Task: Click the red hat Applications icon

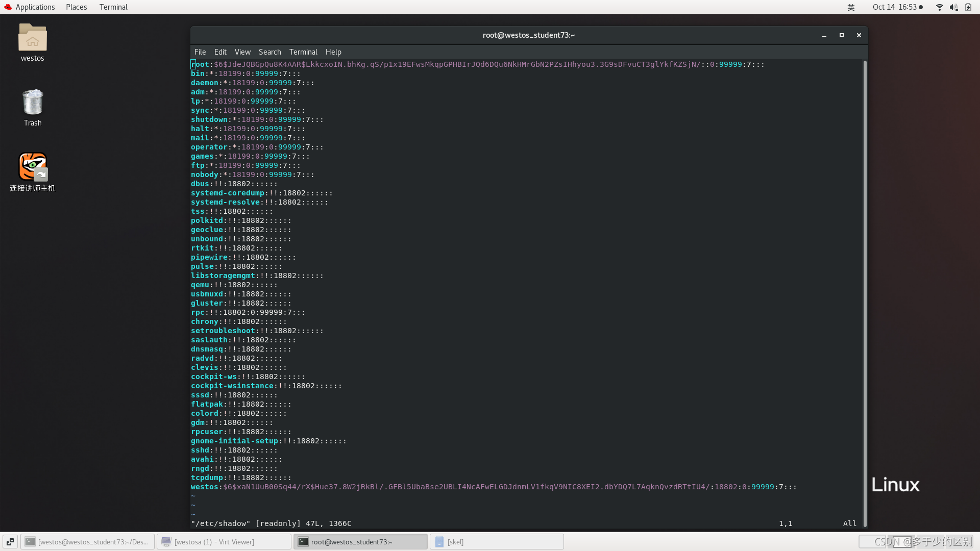Action: (8, 7)
